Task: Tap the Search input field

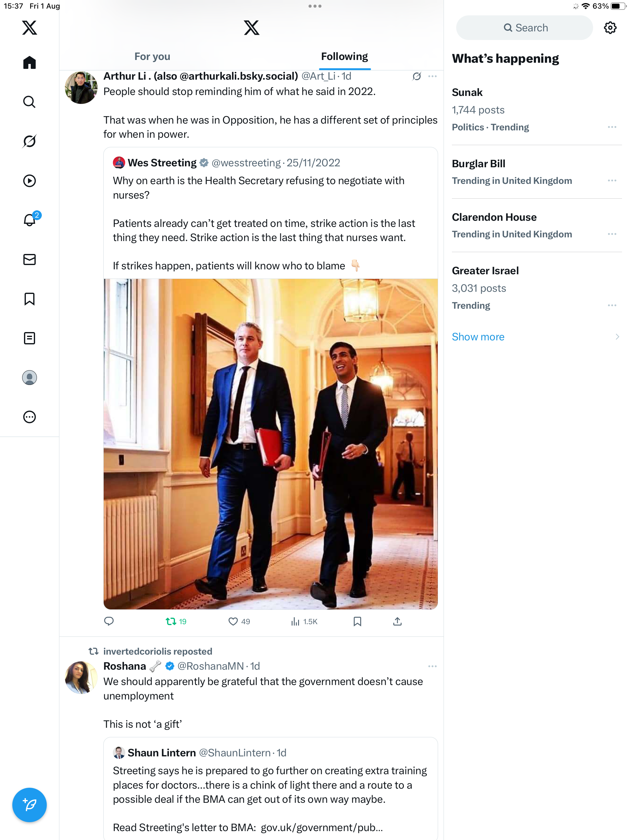Action: [x=524, y=28]
